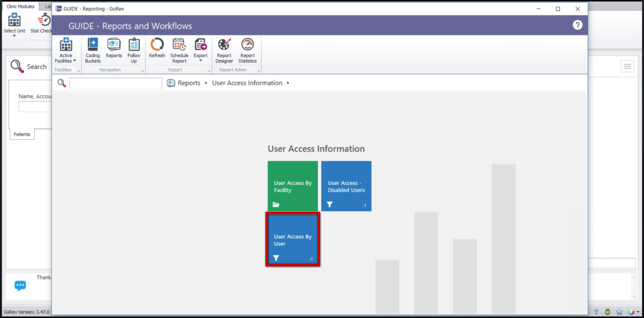Expand the Facilities group launcher

[x=78, y=71]
